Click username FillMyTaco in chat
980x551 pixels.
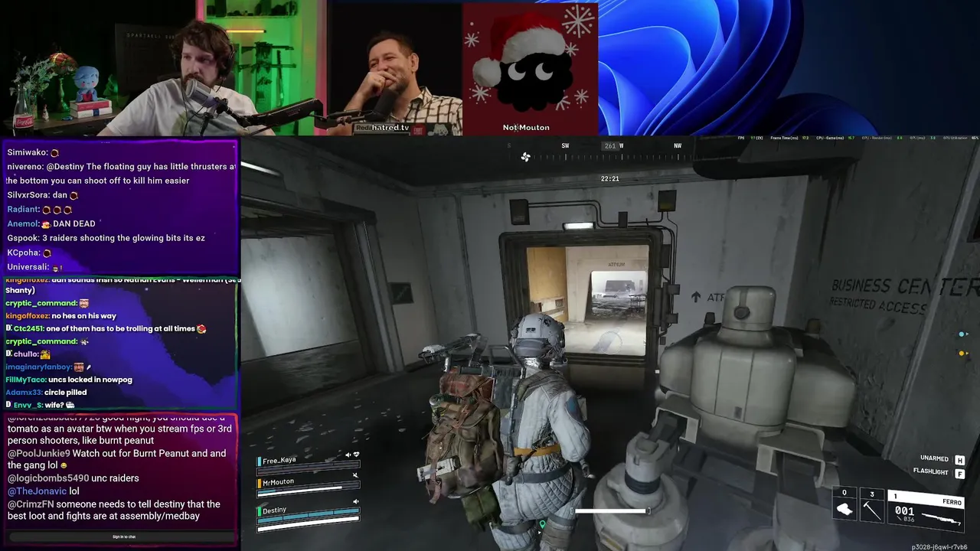(25, 380)
